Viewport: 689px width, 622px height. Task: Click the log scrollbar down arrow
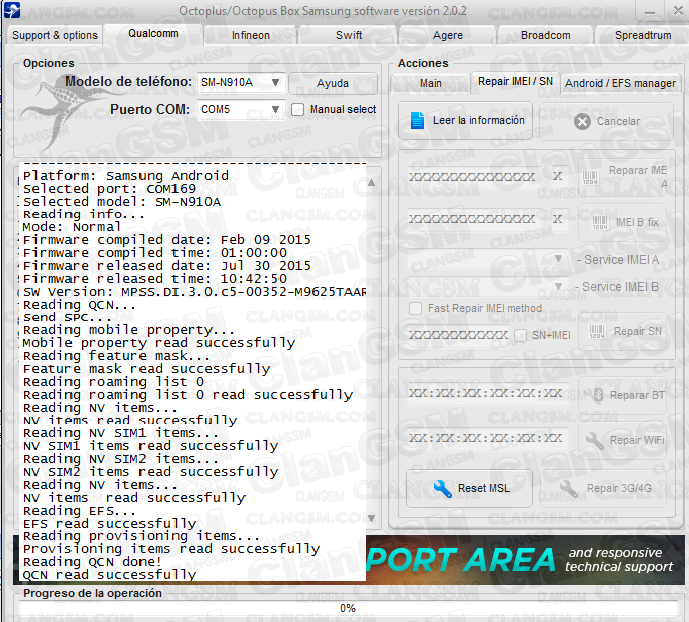(371, 518)
